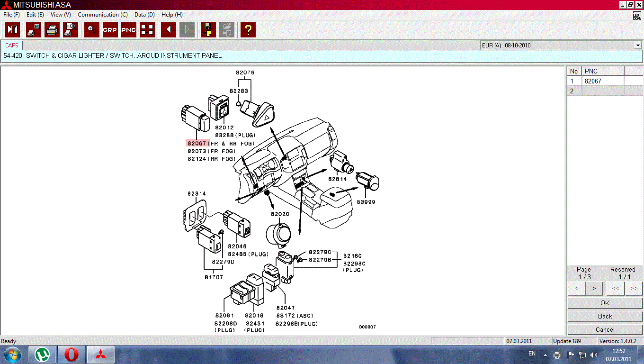Screen dimensions: 644x364
Task: Open the Opera browser from taskbar
Action: 72,354
